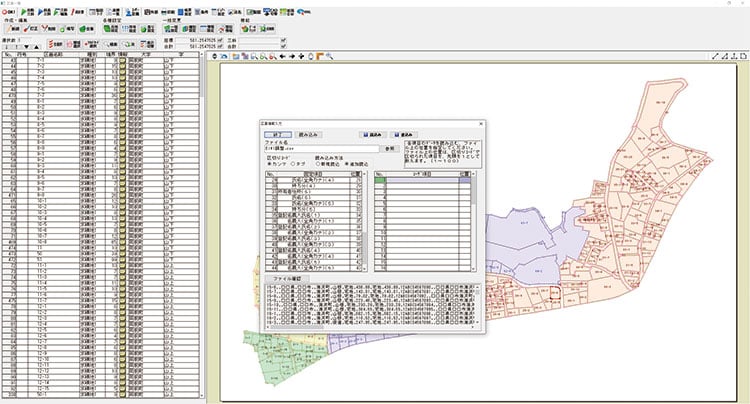750x404 pixels.
Task: Click the blue globe icon at toolbar end
Action: [x=303, y=11]
